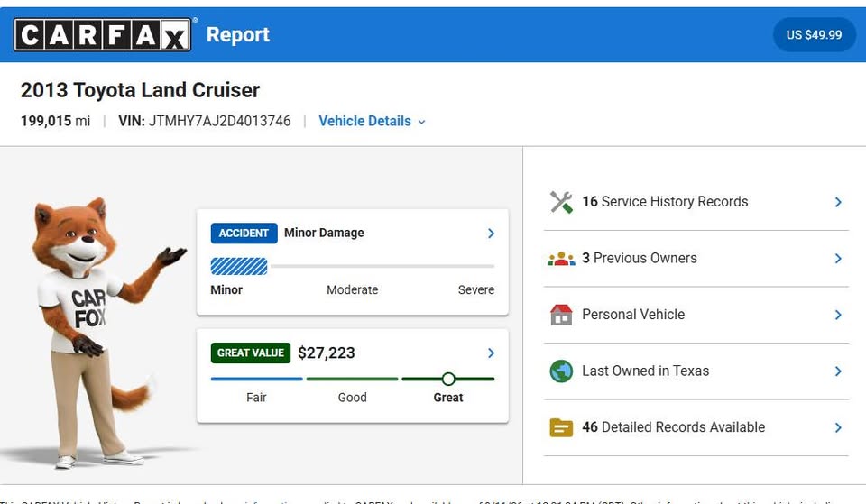
Task: Click the people icon for Previous Owners
Action: pos(561,259)
